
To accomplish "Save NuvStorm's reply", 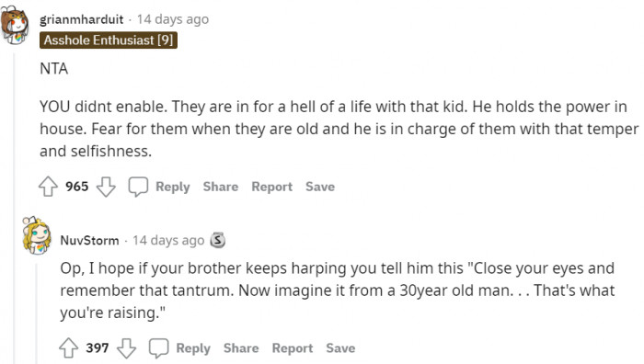I will click(340, 348).
